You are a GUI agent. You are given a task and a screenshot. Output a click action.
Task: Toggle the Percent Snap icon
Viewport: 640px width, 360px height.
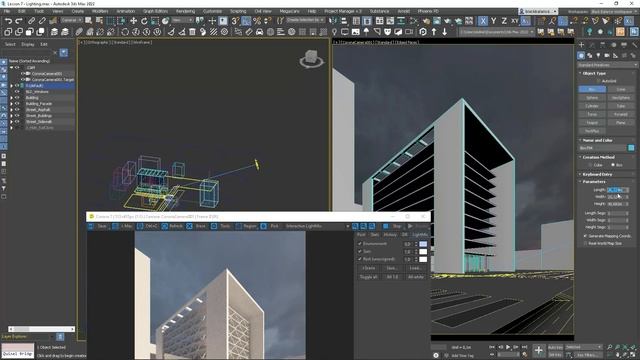[257, 20]
